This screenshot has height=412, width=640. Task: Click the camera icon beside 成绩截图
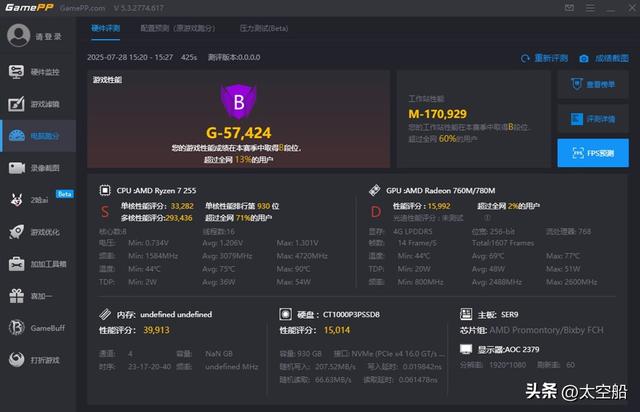(x=584, y=59)
